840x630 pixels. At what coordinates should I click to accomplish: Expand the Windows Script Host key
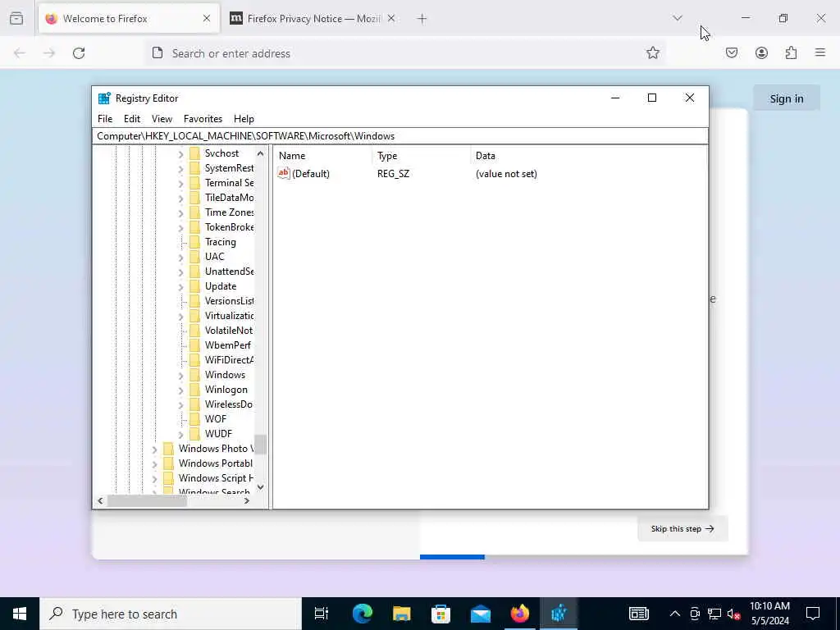154,479
